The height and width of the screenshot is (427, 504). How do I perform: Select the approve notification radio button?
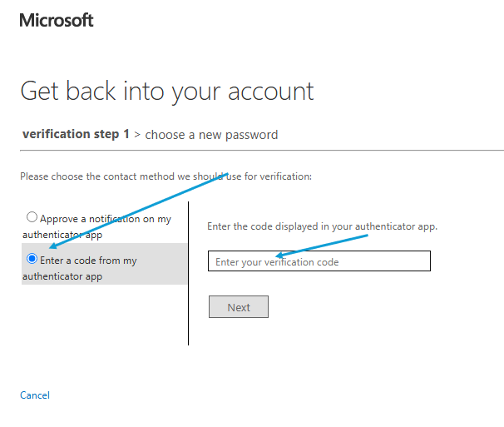coord(32,217)
